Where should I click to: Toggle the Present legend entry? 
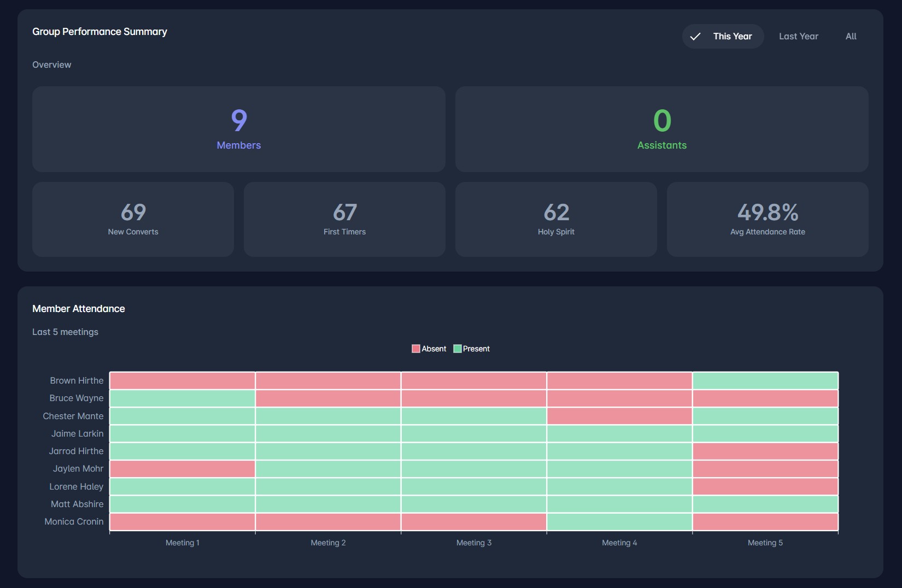click(x=471, y=349)
